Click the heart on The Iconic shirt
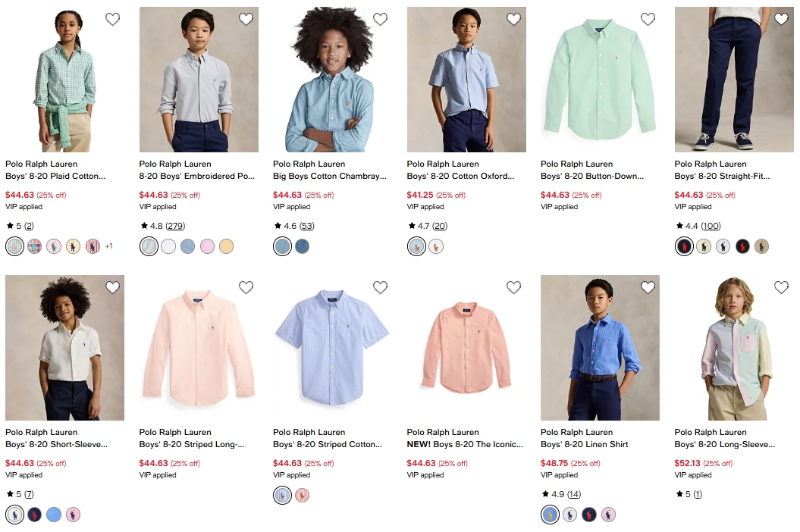Image resolution: width=800 pixels, height=532 pixels. tap(513, 288)
